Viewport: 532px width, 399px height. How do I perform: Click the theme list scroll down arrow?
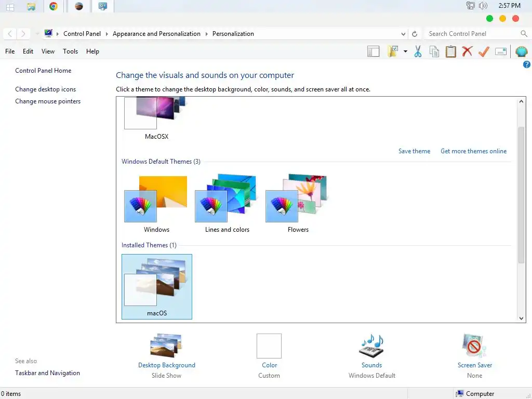pos(522,318)
